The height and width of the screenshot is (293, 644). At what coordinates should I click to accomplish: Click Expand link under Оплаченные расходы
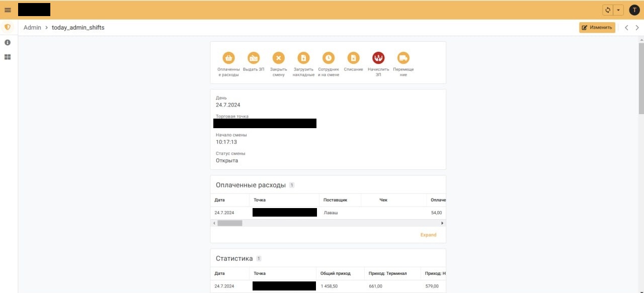428,235
